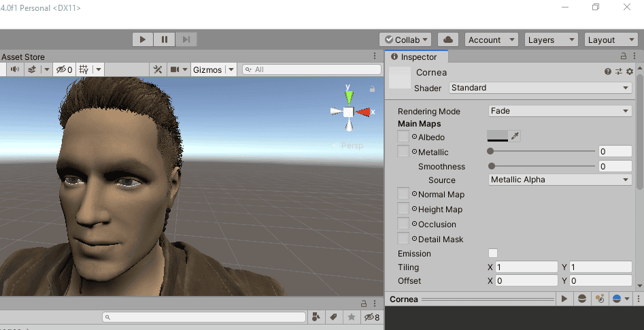Open the Height Map picker circle

414,209
